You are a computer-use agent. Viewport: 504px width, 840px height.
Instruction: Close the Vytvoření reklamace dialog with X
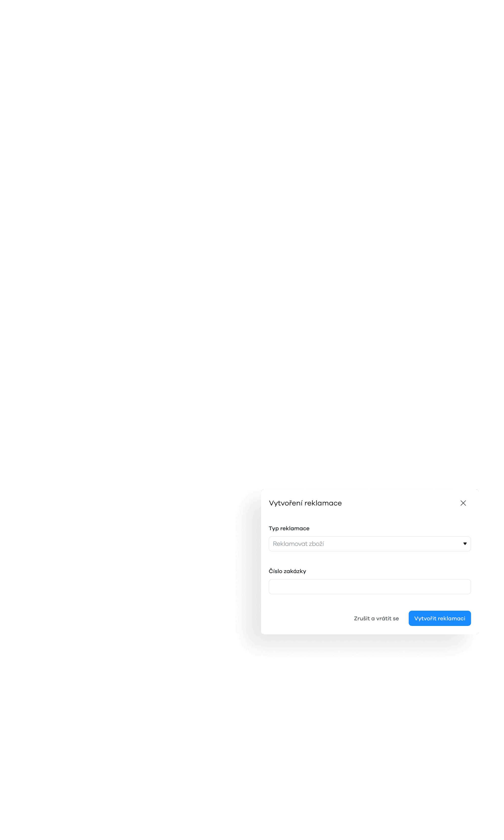click(463, 503)
